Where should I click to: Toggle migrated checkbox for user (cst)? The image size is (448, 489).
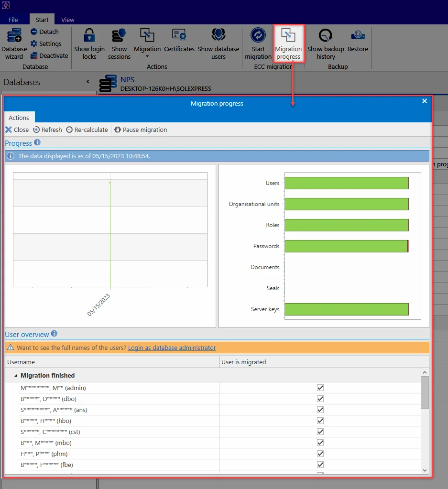pos(320,432)
